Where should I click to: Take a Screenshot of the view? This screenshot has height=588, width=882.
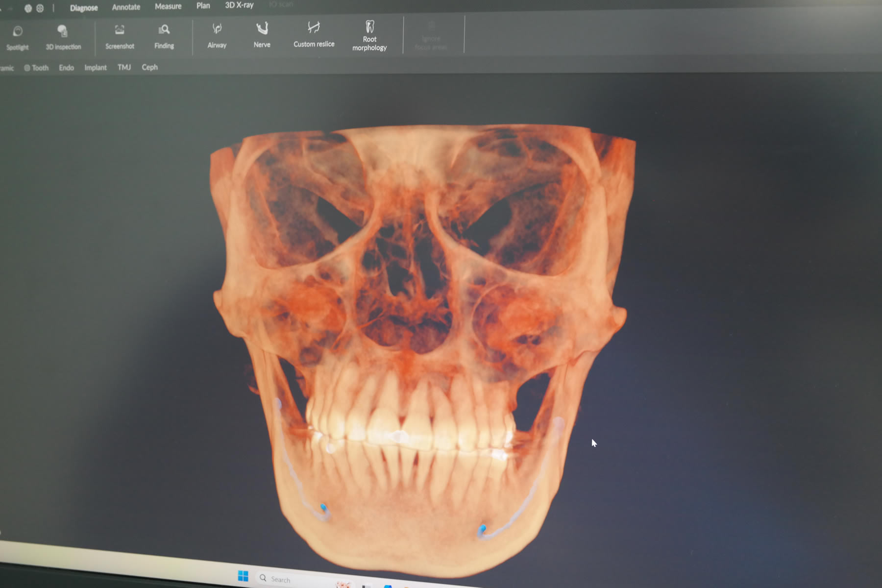[120, 37]
